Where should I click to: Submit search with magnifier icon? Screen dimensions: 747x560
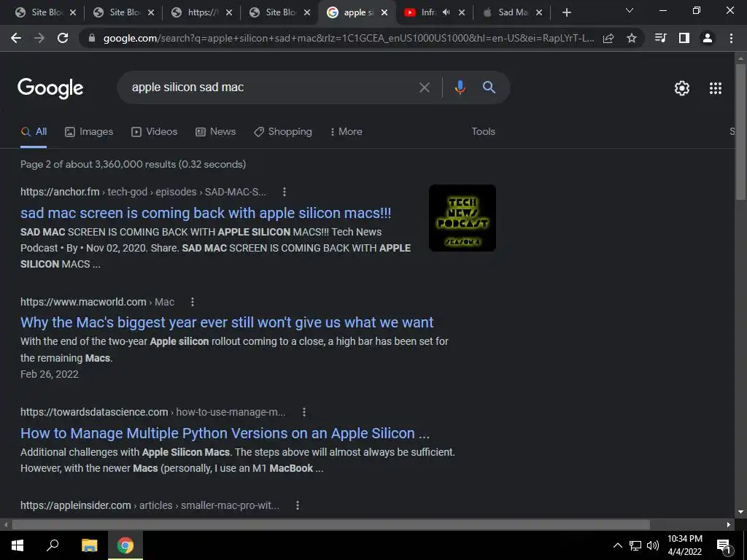point(489,87)
